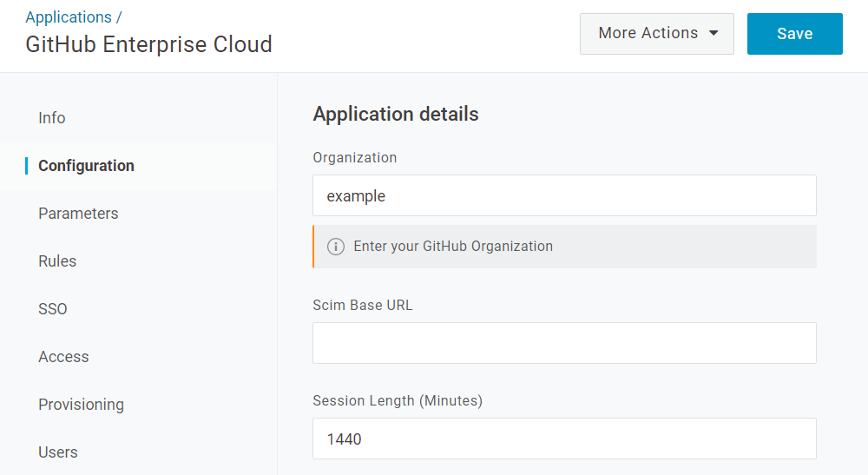Click the Scim Base URL label
This screenshot has width=868, height=475.
click(x=363, y=305)
